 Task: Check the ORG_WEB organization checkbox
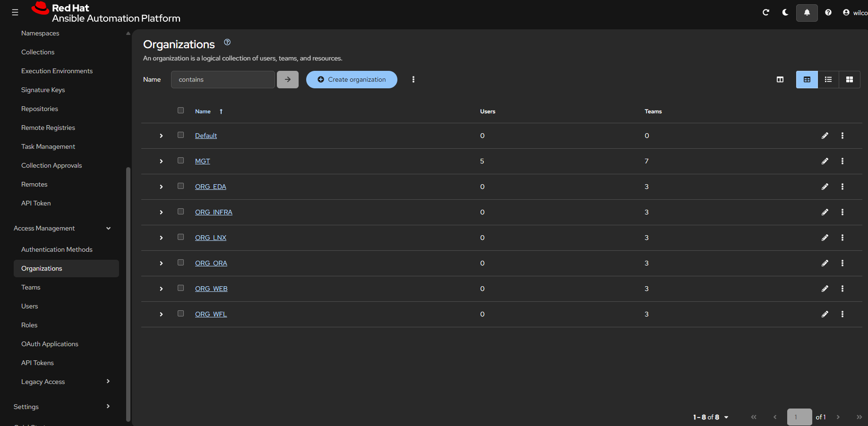click(x=180, y=288)
